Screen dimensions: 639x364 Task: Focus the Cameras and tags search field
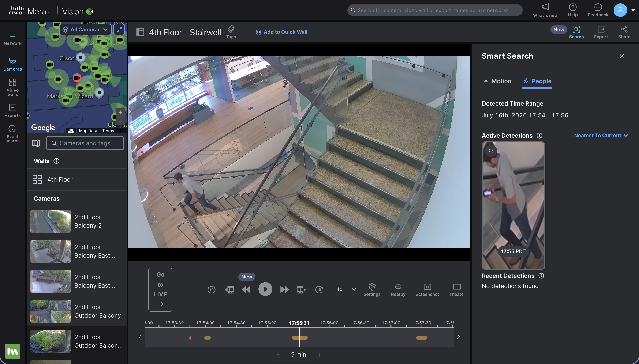point(85,143)
